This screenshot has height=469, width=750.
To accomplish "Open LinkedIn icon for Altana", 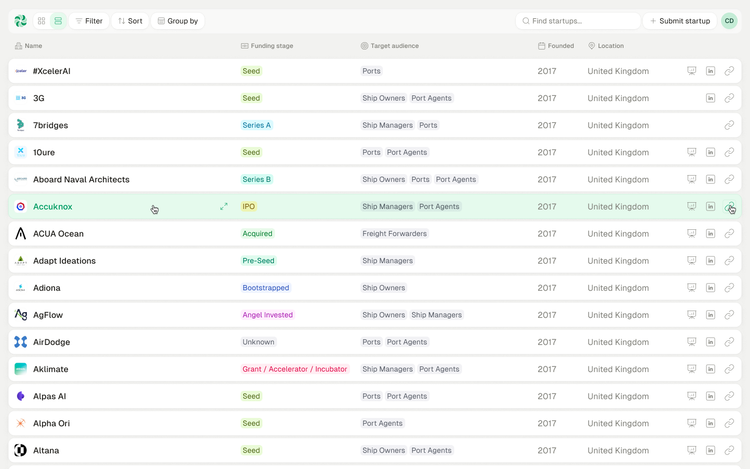I will point(710,450).
